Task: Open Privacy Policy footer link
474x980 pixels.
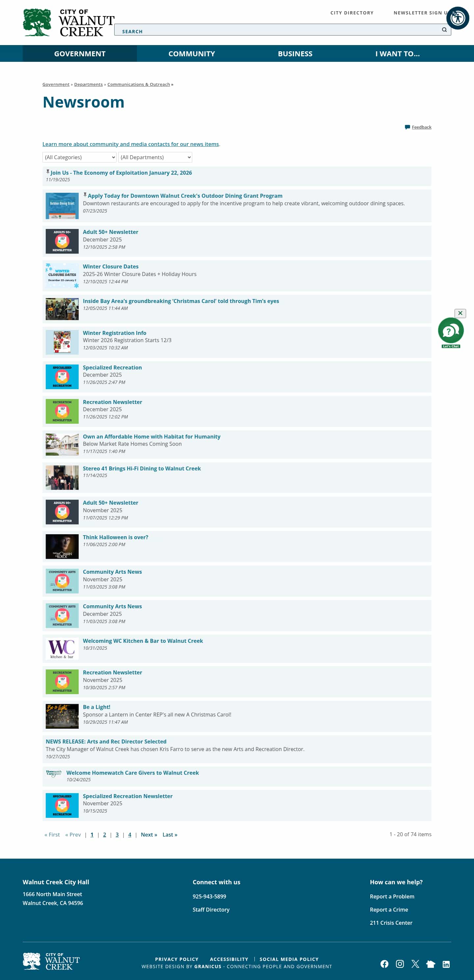Action: (x=177, y=960)
